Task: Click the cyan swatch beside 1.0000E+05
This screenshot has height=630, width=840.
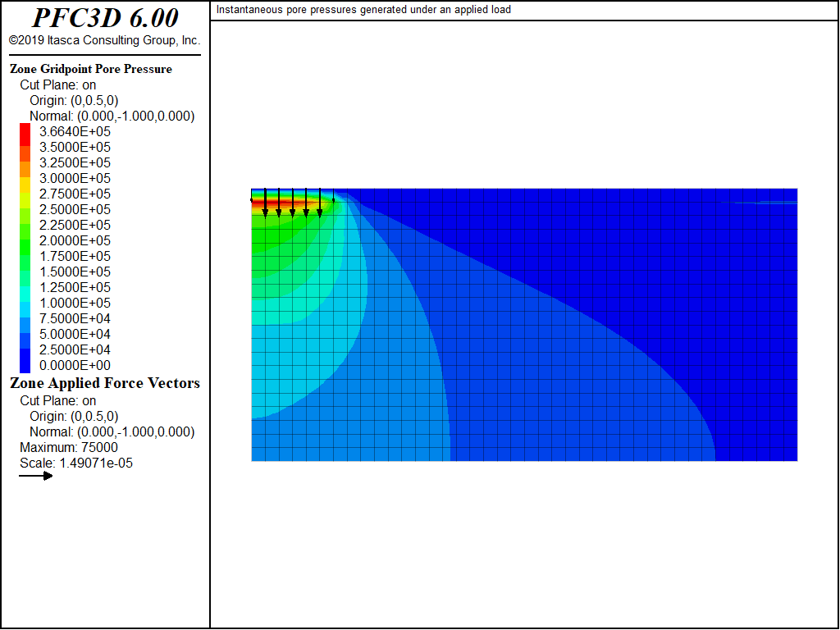Action: click(25, 294)
